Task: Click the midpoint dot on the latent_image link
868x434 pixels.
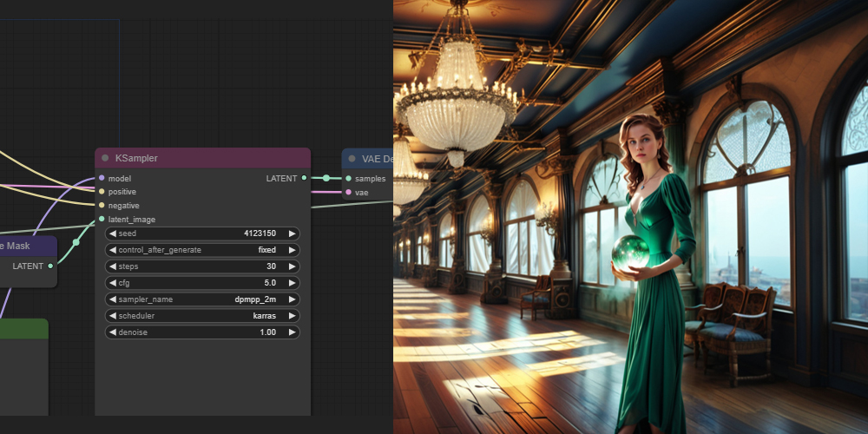Action: tap(76, 242)
